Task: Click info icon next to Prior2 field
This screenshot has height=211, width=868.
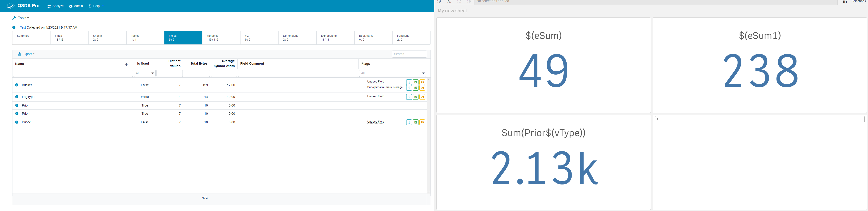Action: tap(17, 122)
